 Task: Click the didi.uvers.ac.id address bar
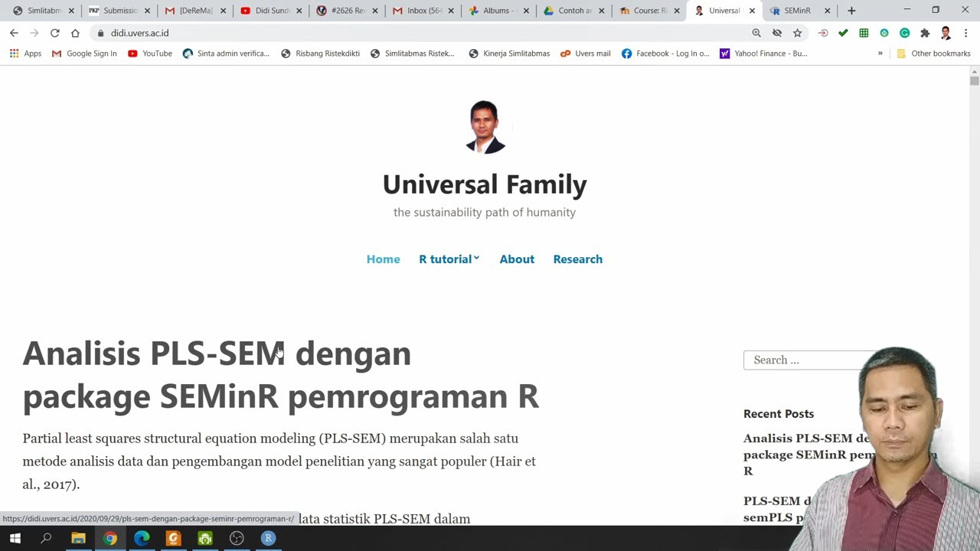click(421, 33)
